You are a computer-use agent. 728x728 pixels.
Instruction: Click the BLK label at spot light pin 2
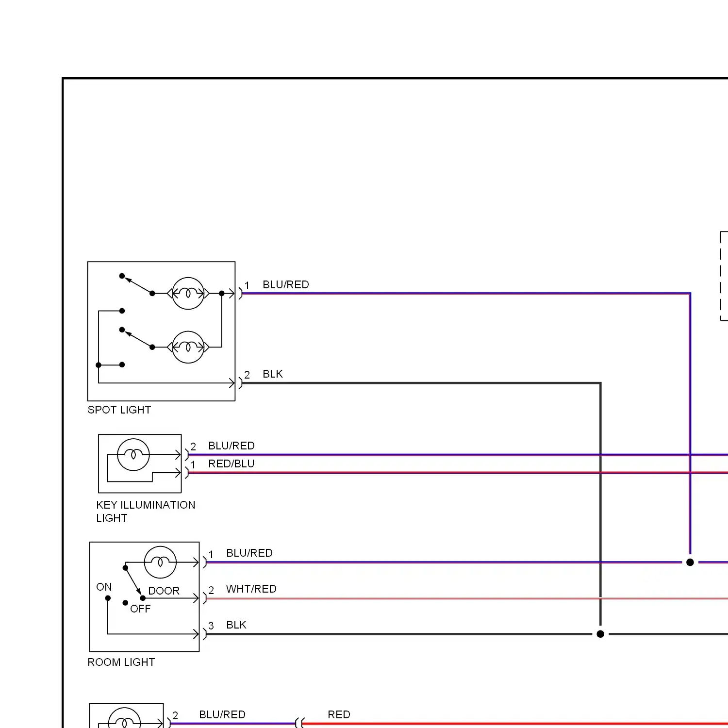273,374
